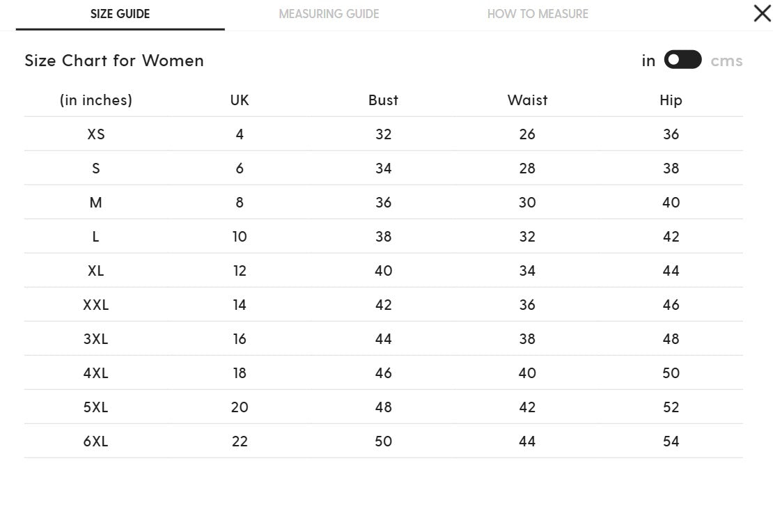
Task: Toggle the in/cms unit switch
Action: point(682,60)
